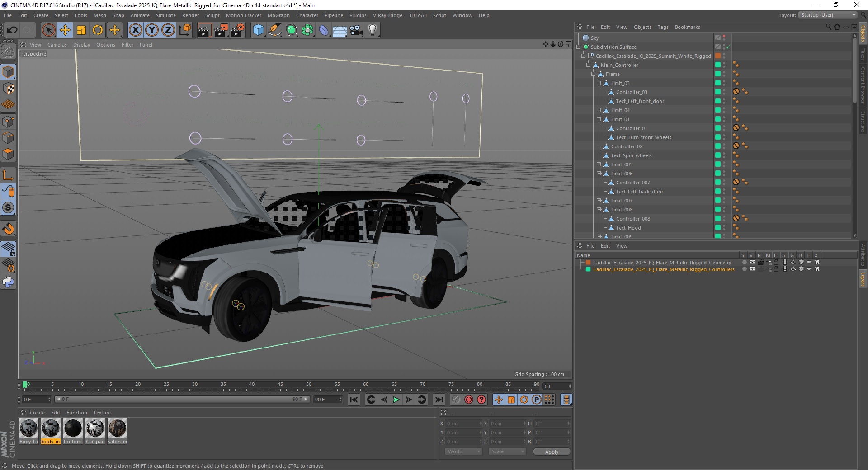Open the World coordinate dropdown
The height and width of the screenshot is (470, 868).
pyautogui.click(x=463, y=451)
